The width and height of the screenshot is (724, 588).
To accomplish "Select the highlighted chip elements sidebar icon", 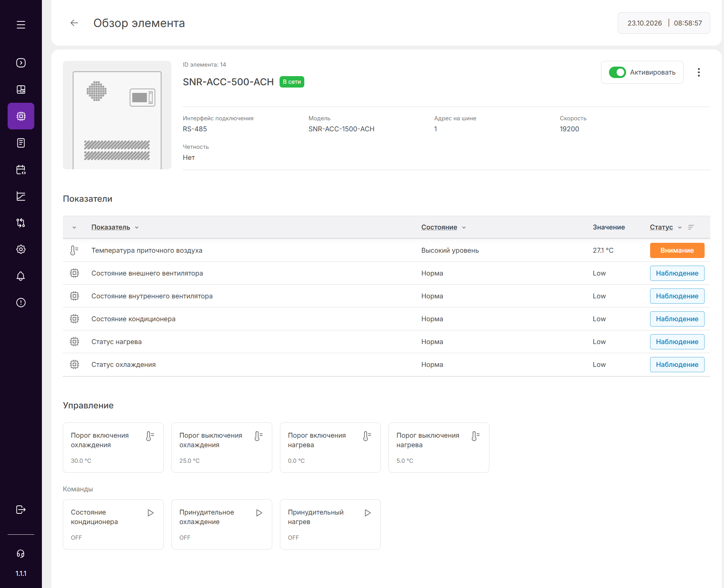I will point(21,116).
